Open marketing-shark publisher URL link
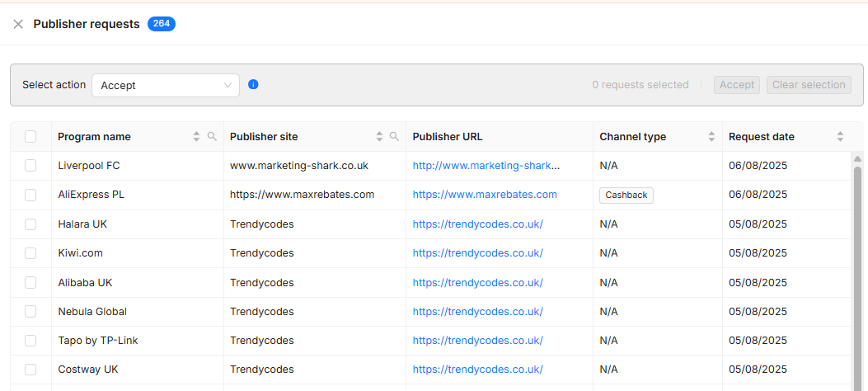Viewport: 868px width, 391px height. click(486, 166)
